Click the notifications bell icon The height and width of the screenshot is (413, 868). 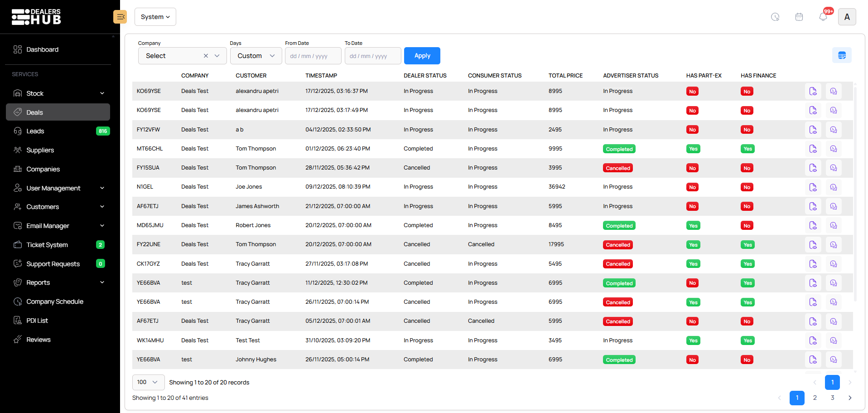pos(823,17)
